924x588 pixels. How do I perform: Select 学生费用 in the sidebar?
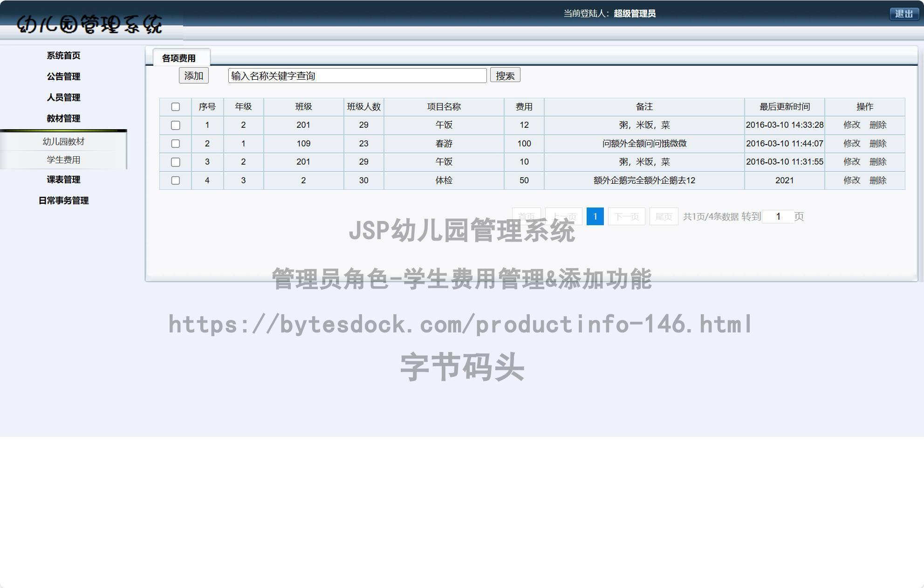(x=63, y=159)
